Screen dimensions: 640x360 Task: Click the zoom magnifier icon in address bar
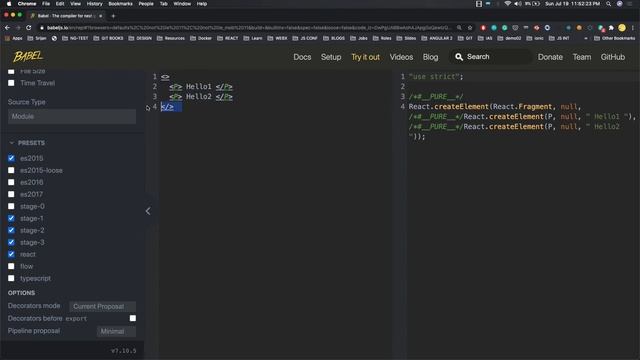click(x=459, y=27)
